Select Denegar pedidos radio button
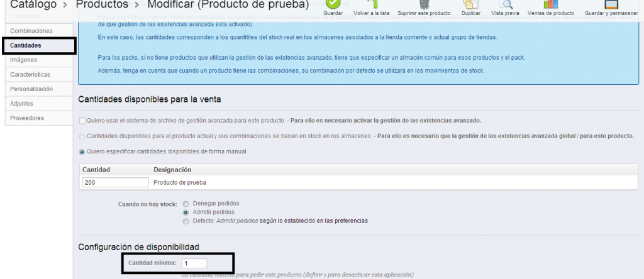This screenshot has width=644, height=279. pyautogui.click(x=186, y=204)
